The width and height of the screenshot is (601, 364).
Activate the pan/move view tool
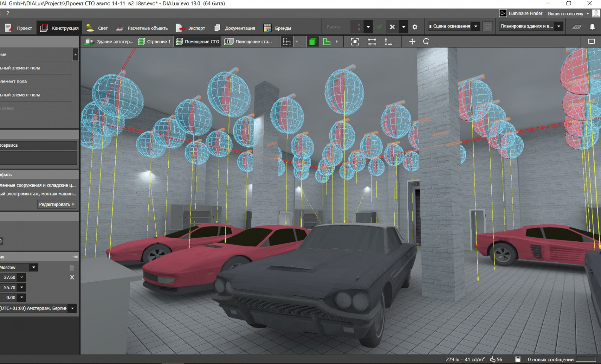tap(412, 42)
